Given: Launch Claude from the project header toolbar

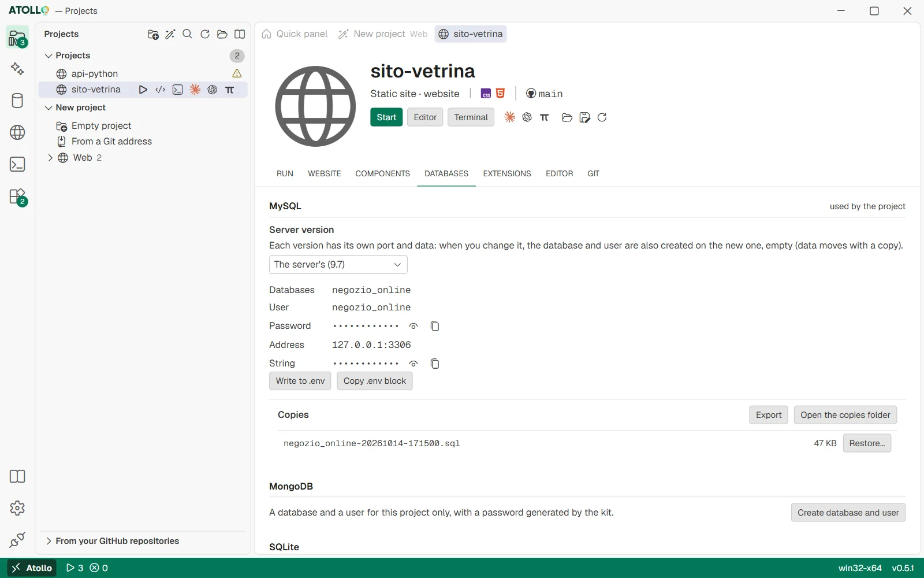Looking at the screenshot, I should click(509, 117).
